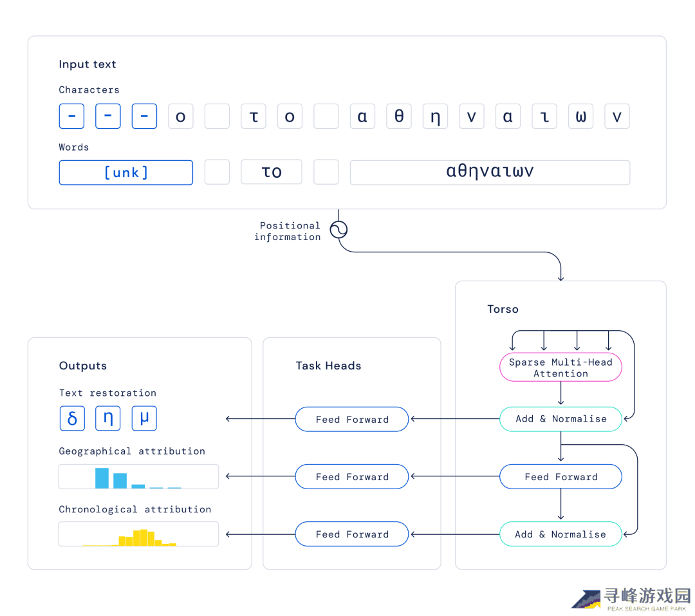Select Feed Forward head feeding Text restoration

click(x=352, y=420)
